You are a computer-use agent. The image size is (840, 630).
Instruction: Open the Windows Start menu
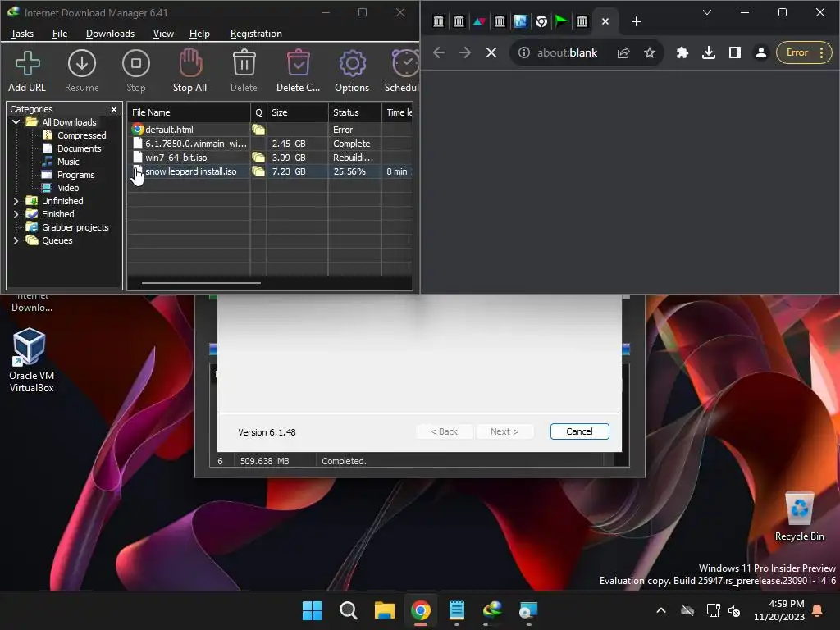click(x=312, y=610)
